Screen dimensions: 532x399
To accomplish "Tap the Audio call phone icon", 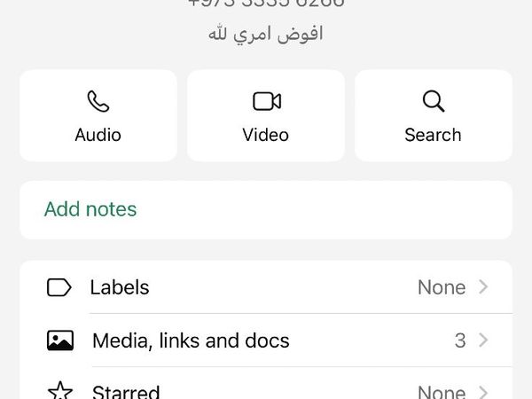I will [x=98, y=101].
